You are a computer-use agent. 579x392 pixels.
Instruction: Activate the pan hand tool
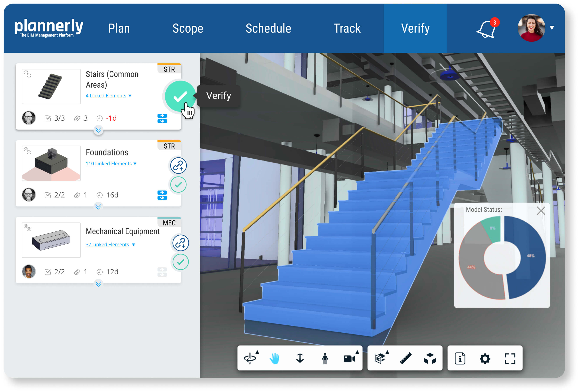click(x=275, y=358)
